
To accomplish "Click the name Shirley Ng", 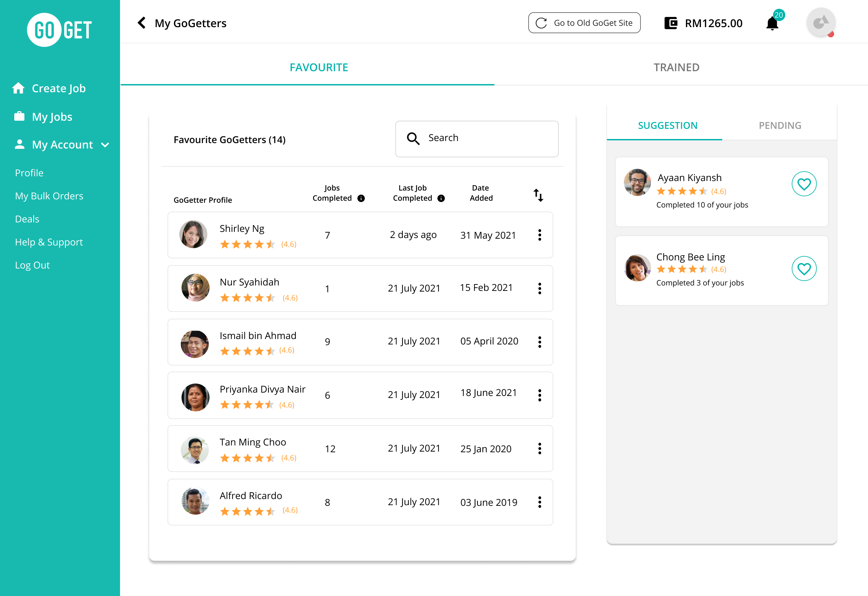I will click(x=242, y=229).
